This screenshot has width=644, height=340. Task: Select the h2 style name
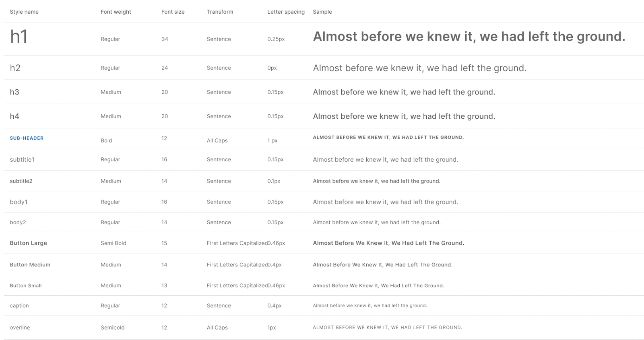tap(15, 68)
